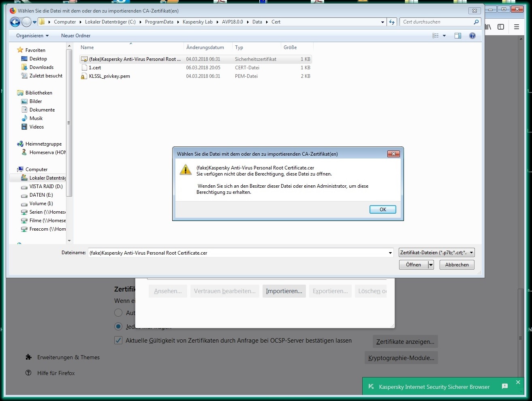The image size is (532, 401).
Task: Click Zertifikate anzeigen… in Firefox settings
Action: (x=405, y=342)
